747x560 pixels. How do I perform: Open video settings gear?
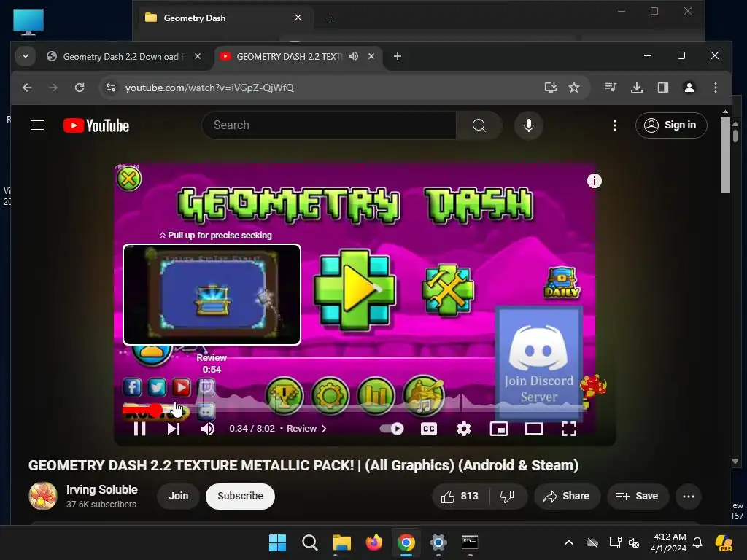(463, 429)
